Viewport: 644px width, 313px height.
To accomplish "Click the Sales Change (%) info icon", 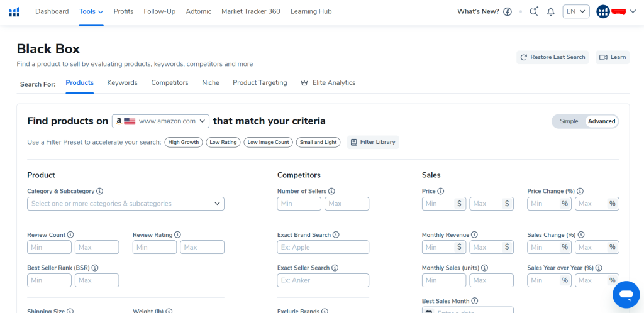I will point(580,235).
